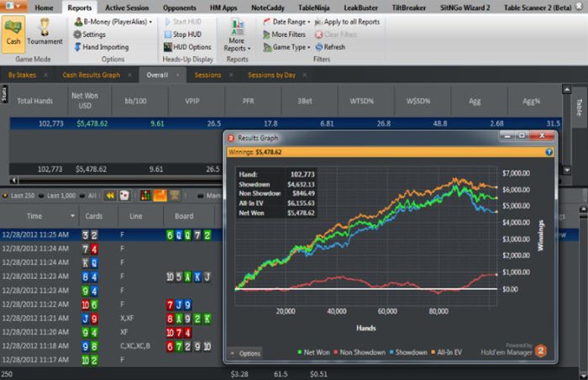588x380 pixels.
Task: Expand the Game Type dropdown
Action: point(287,47)
